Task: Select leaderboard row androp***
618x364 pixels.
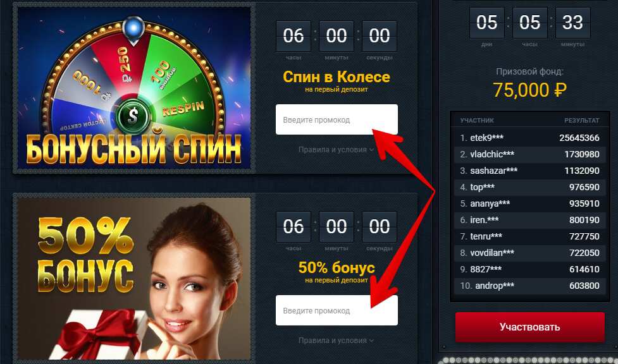Action: pyautogui.click(x=529, y=286)
